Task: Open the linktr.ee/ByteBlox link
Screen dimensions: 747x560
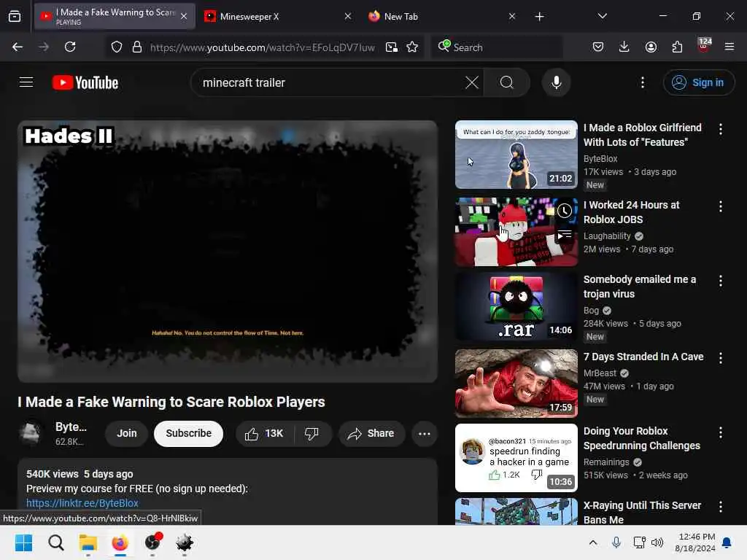Action: (x=82, y=503)
